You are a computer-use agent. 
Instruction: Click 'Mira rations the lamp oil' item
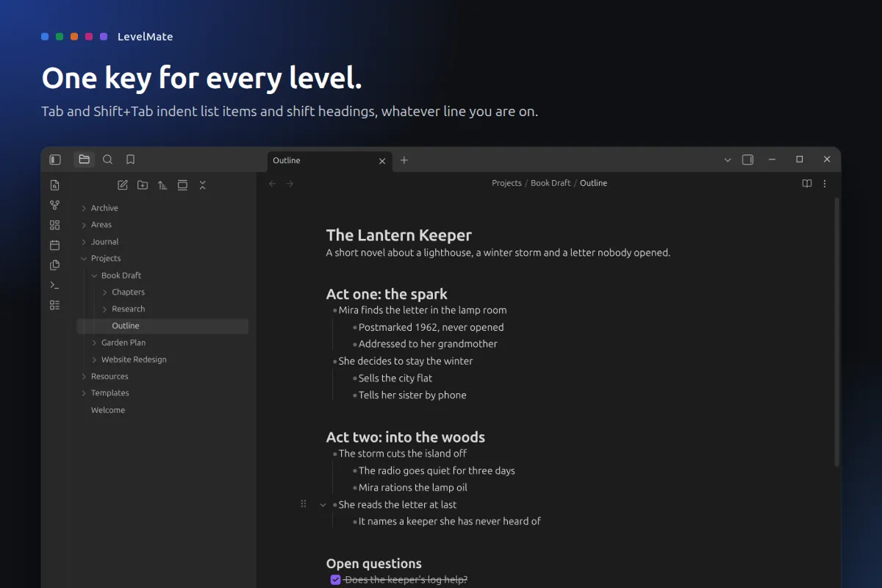point(413,487)
